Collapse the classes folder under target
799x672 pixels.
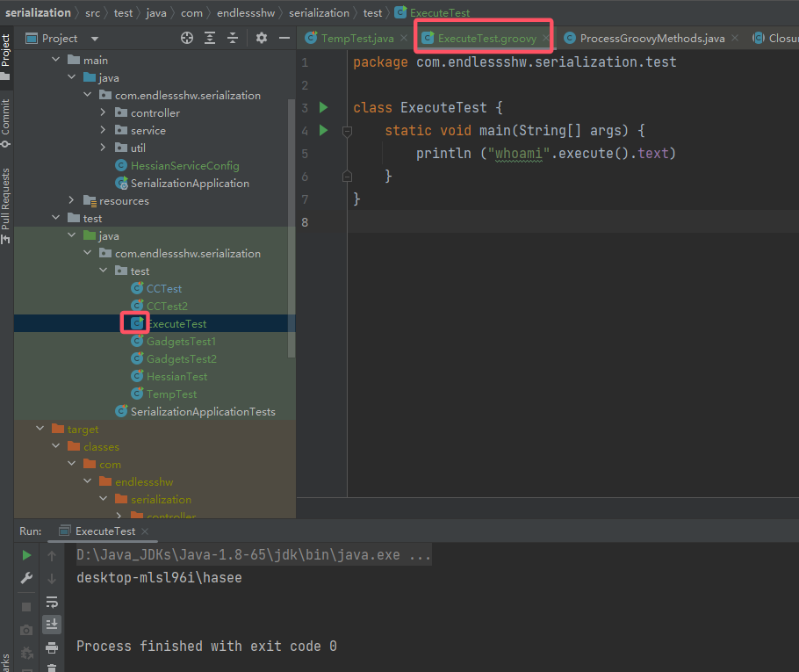[x=55, y=446]
